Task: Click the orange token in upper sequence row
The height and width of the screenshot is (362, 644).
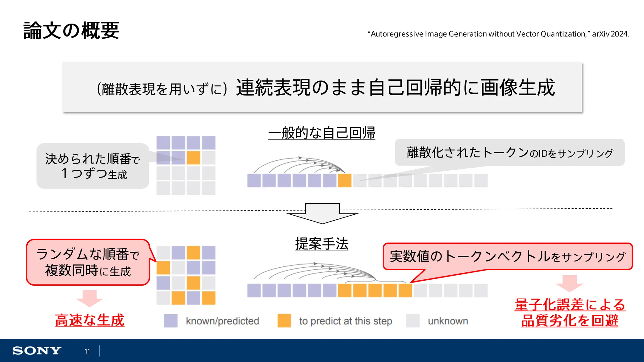Action: coord(345,181)
